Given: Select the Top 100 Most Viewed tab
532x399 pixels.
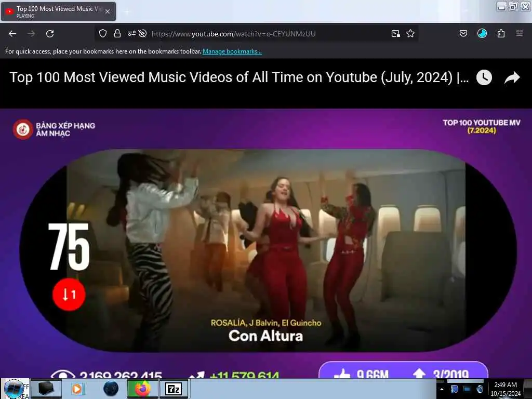Looking at the screenshot, I should coord(58,11).
